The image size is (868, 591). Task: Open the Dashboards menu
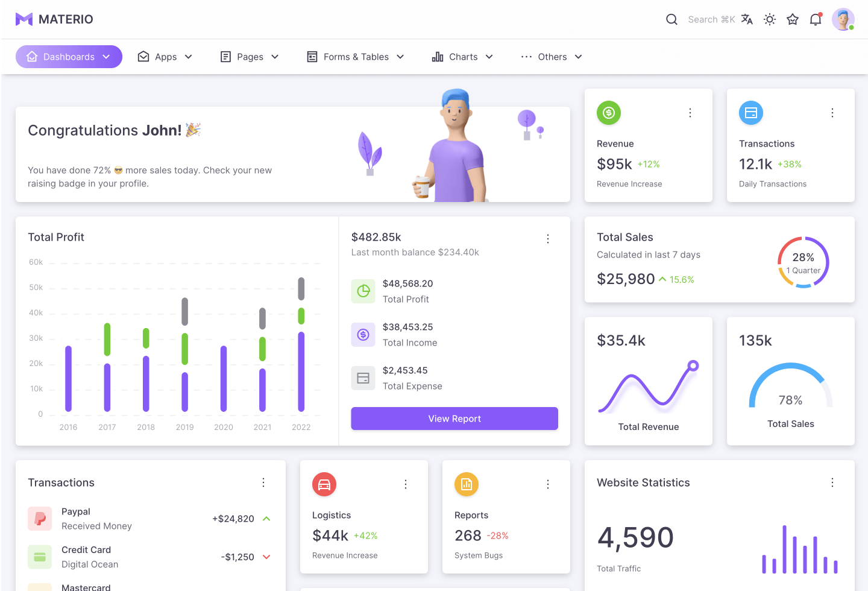click(x=69, y=57)
